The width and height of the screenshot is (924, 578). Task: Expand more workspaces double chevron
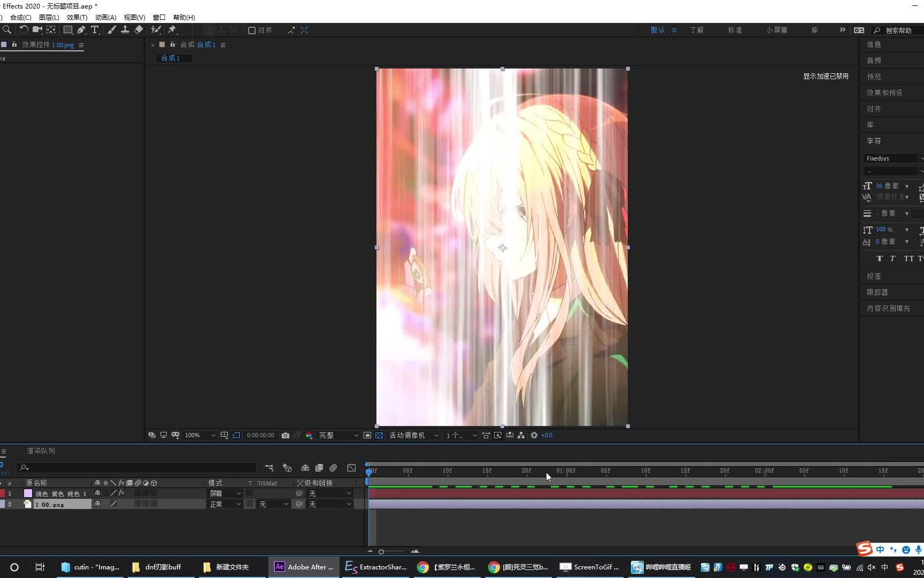[x=843, y=30]
